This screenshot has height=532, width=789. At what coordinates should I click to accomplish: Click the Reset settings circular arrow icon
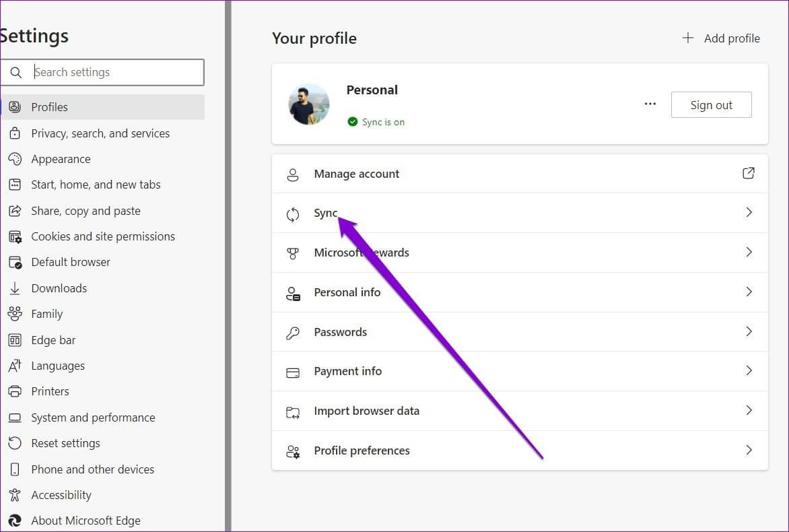(15, 443)
